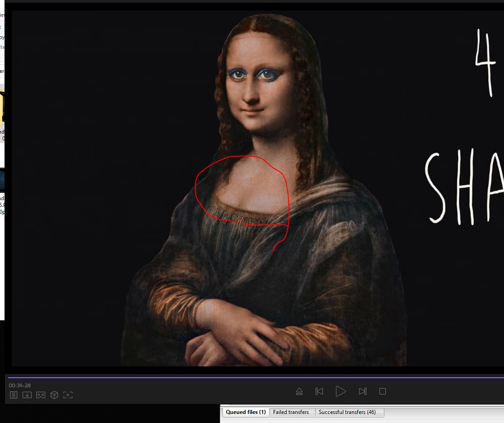
Task: Select the Successful transfers (46) tab
Action: pos(347,412)
